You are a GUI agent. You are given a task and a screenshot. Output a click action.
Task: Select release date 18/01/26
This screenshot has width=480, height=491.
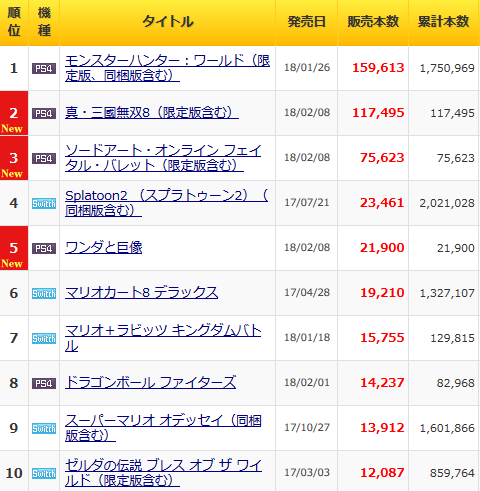(x=307, y=68)
